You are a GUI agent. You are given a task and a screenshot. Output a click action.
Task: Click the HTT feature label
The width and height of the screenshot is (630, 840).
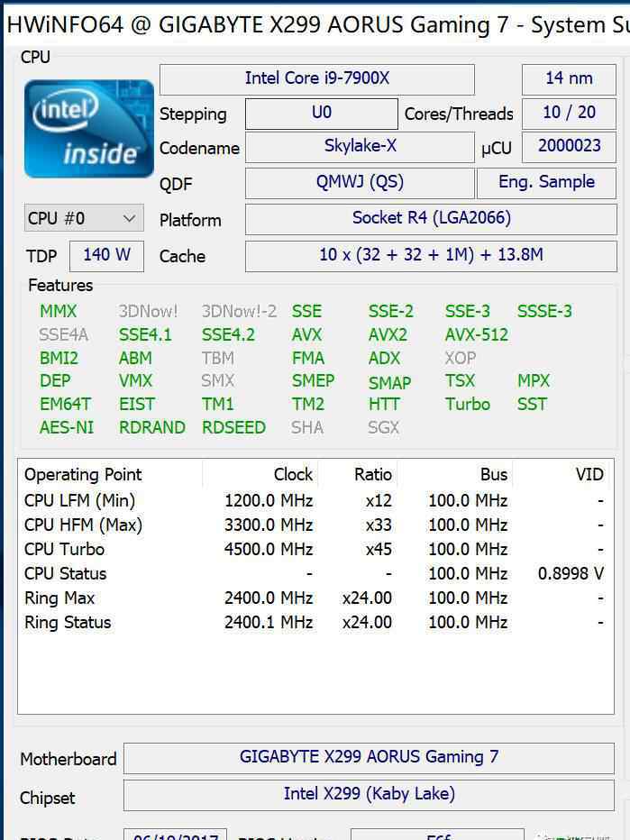pyautogui.click(x=384, y=404)
